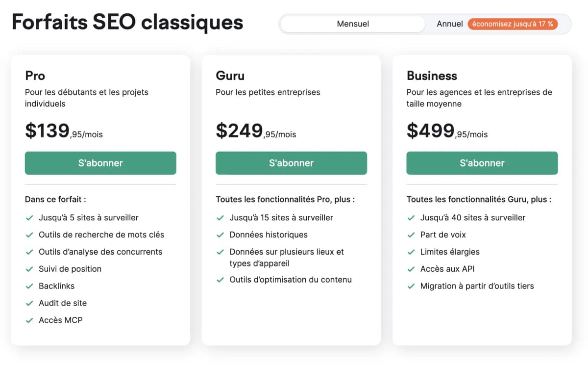Screen dimensions: 588x365
Task: Select the "Pro" plan heading
Action: pyautogui.click(x=35, y=76)
